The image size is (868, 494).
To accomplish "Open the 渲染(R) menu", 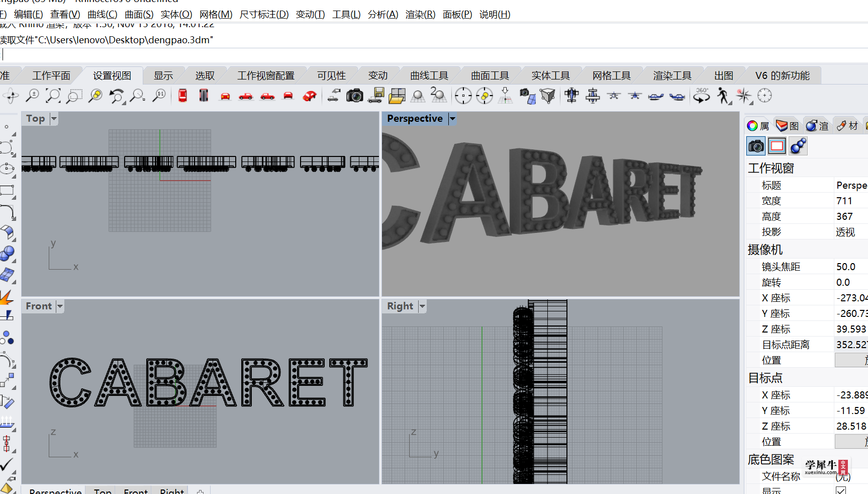I will 420,15.
